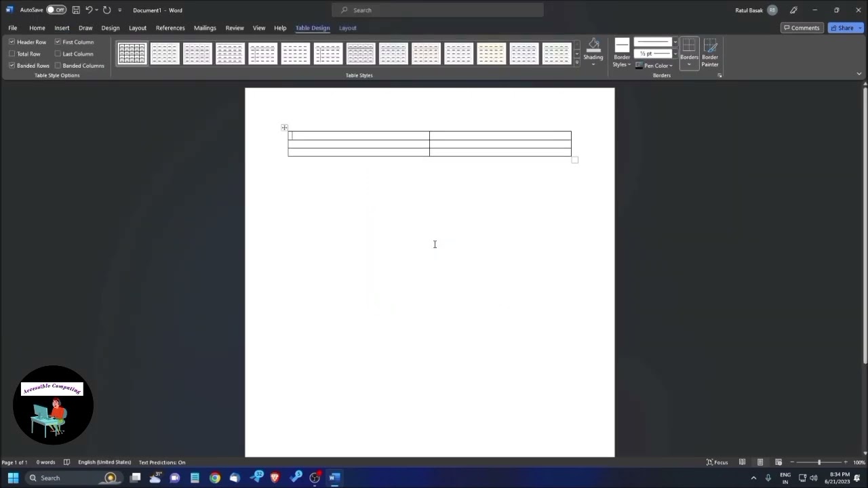This screenshot has width=868, height=488.
Task: Click the 0 words count
Action: pyautogui.click(x=46, y=462)
